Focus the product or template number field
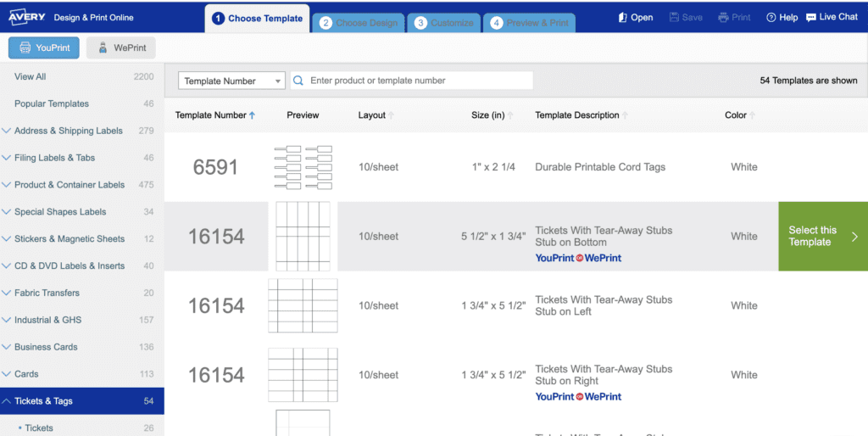The width and height of the screenshot is (868, 436). [412, 81]
